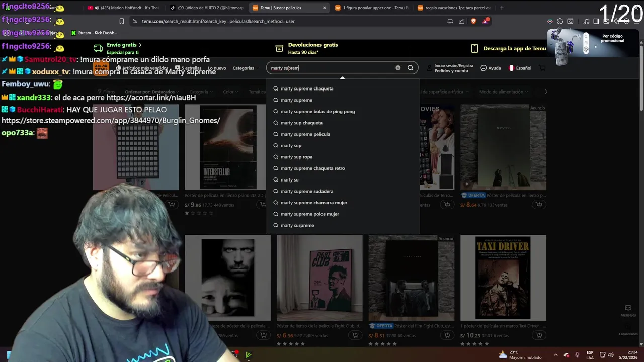Open pink Fight Club poster thumbnail
Screen dimensions: 644x362
tap(319, 278)
